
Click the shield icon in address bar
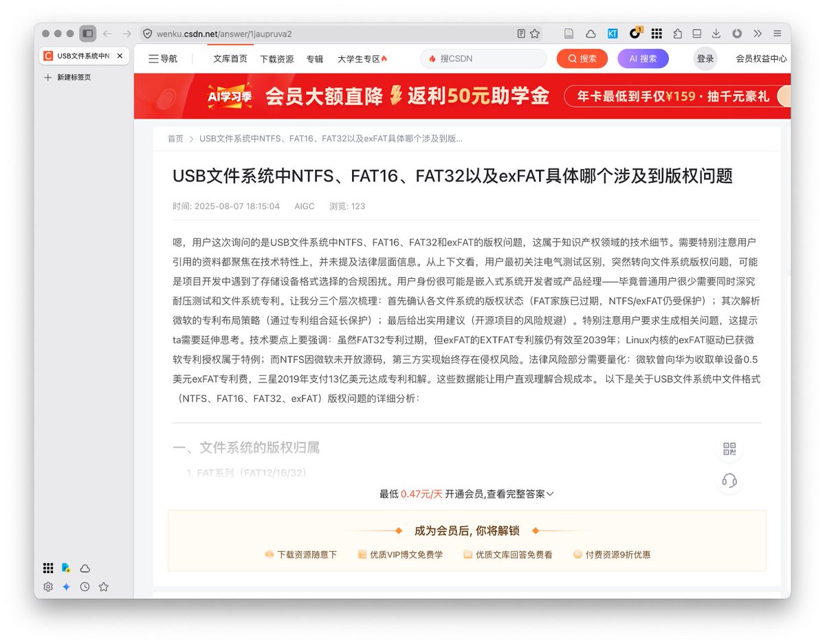[147, 34]
